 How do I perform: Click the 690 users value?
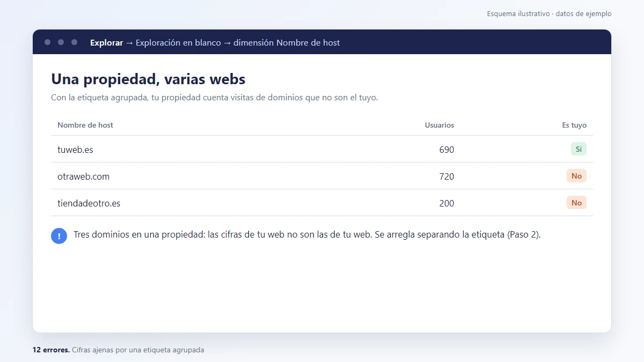[x=447, y=150]
